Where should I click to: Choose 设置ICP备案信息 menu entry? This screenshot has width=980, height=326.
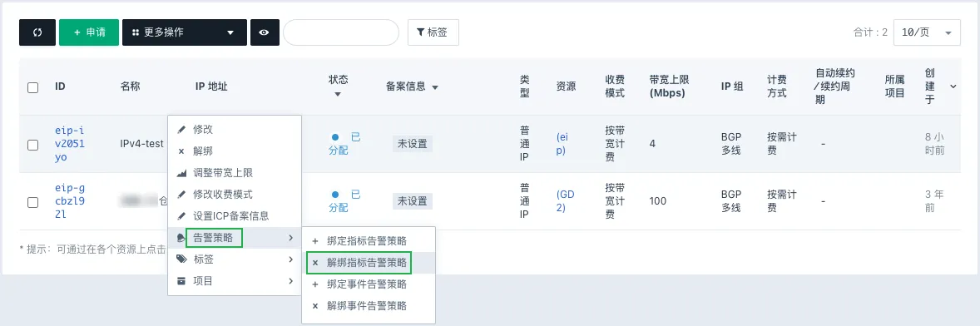235,216
